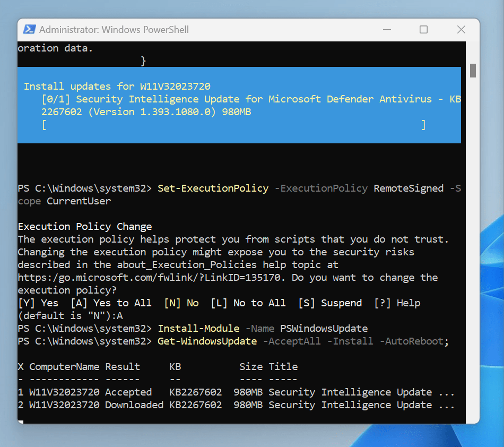Click the '-AutoReboot;' parameter

(x=414, y=341)
